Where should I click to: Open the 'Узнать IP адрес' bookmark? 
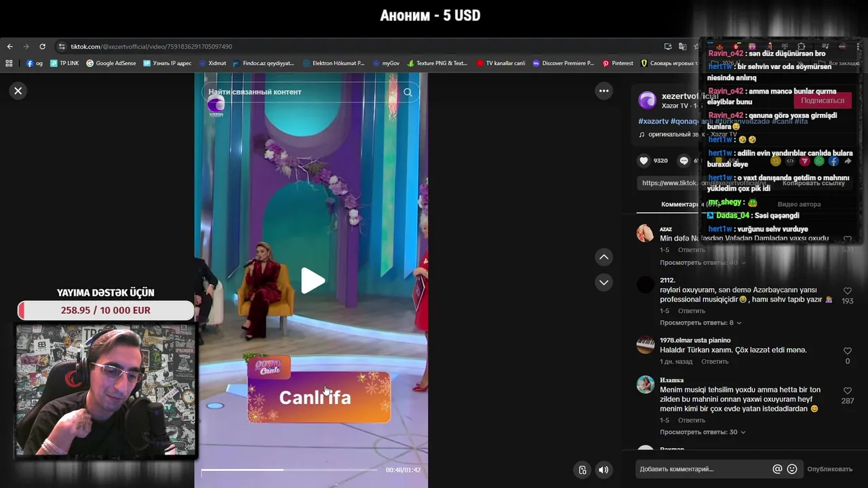[x=167, y=63]
